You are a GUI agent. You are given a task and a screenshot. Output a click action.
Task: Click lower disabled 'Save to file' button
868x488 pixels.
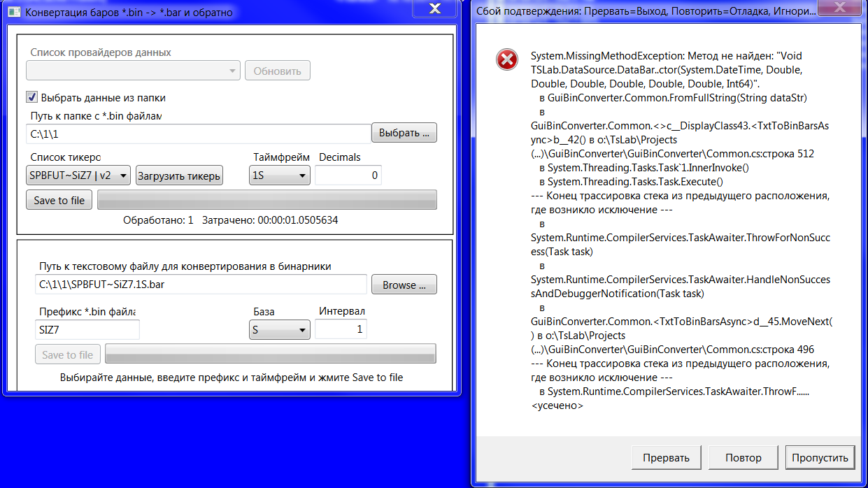68,354
